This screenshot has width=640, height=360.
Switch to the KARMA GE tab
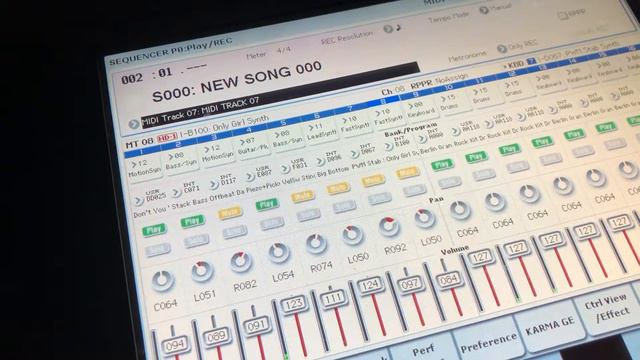[549, 326]
